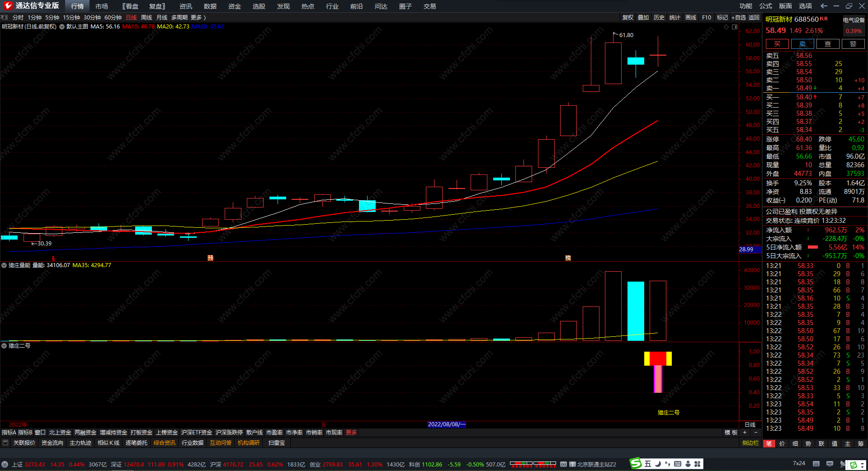The width and height of the screenshot is (868, 471).
Task: Open the 行情 menu tab
Action: (77, 6)
